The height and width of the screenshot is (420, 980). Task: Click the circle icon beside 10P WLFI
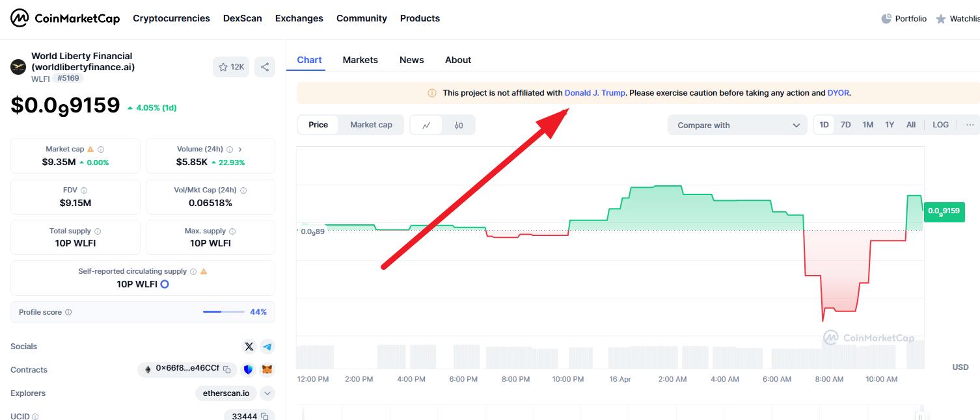(165, 284)
